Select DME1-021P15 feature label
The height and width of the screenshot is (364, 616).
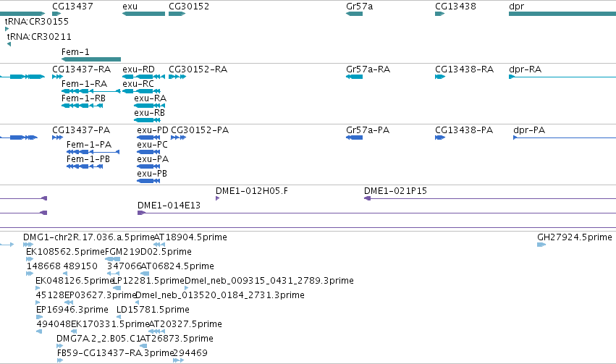[395, 191]
